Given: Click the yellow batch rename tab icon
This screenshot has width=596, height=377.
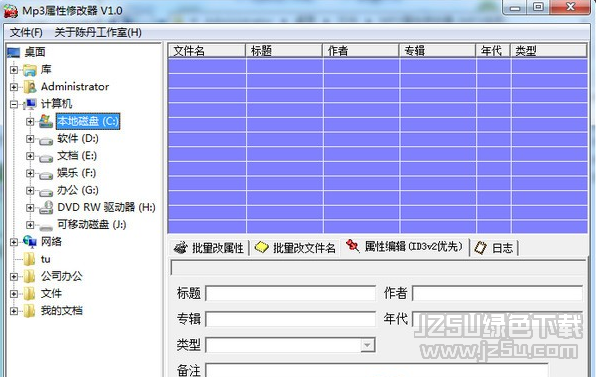Looking at the screenshot, I should (262, 247).
